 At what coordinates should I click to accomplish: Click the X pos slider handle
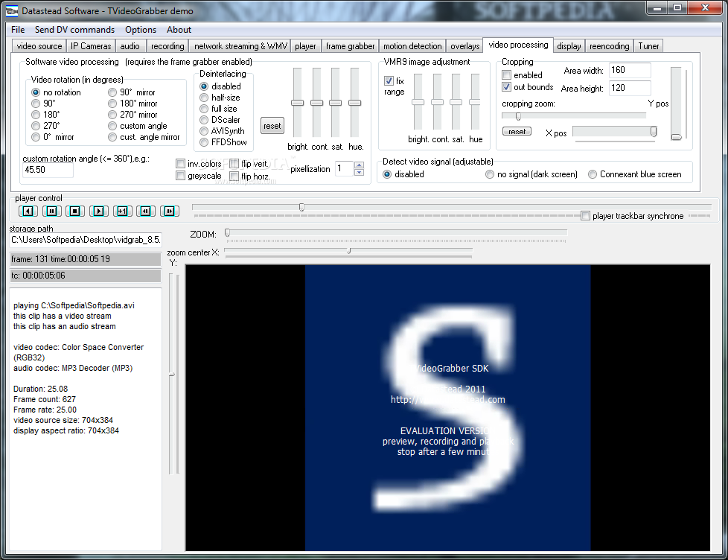(x=654, y=132)
